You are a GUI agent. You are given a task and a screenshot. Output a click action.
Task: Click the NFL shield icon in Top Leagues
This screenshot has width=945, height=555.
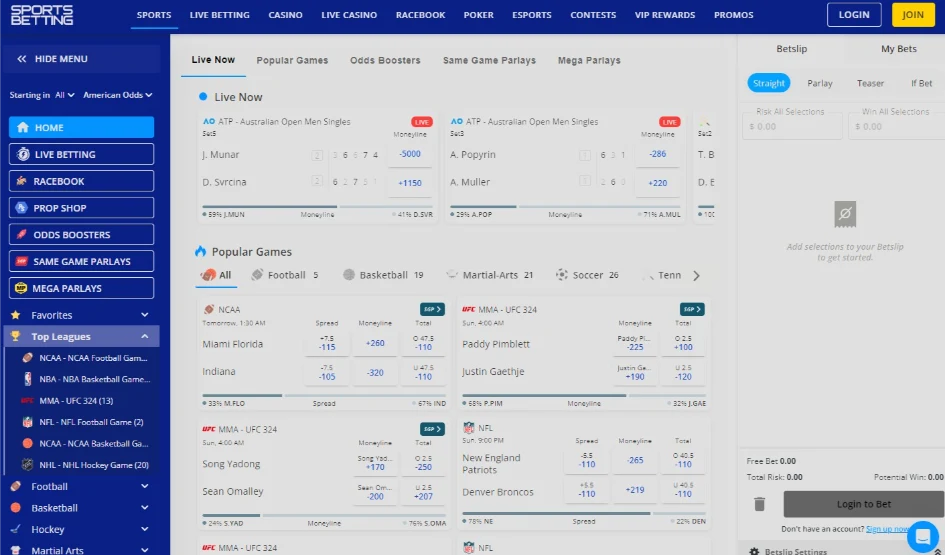tap(27, 422)
